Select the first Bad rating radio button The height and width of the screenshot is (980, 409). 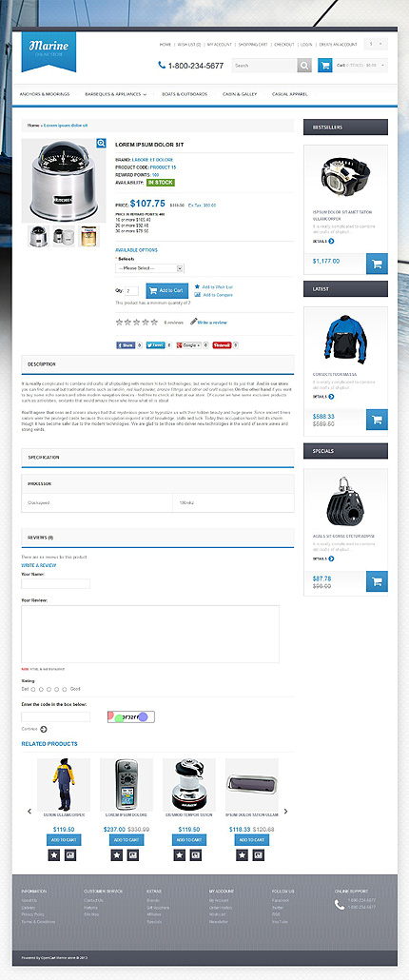[32, 689]
